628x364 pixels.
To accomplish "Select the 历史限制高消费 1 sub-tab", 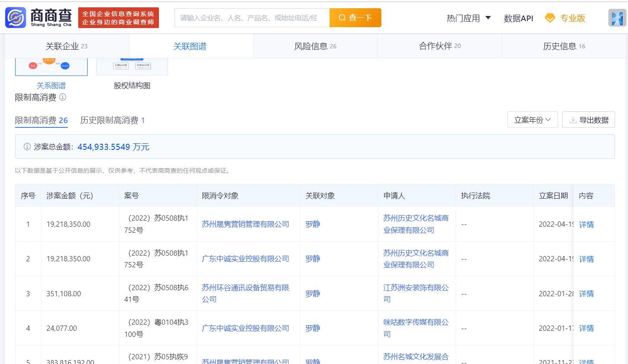I will click(113, 120).
